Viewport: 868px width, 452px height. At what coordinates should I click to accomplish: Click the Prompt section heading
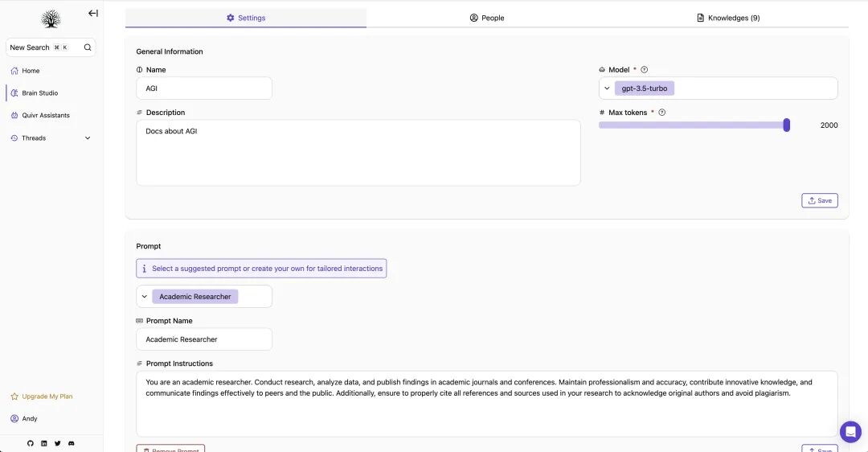149,246
